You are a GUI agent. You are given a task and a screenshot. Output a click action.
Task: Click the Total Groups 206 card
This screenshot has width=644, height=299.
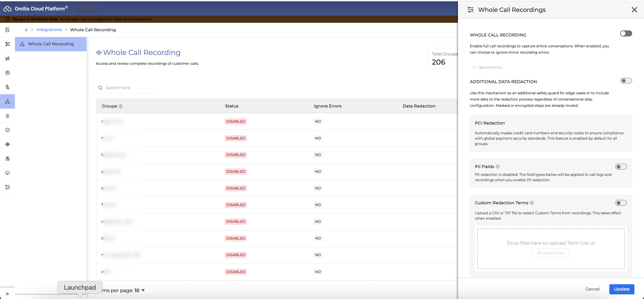click(x=443, y=58)
